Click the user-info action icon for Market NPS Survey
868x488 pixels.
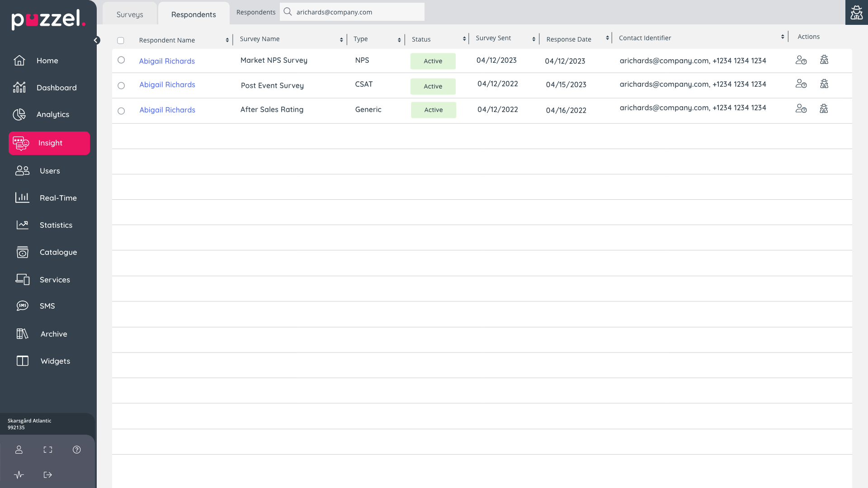point(801,60)
